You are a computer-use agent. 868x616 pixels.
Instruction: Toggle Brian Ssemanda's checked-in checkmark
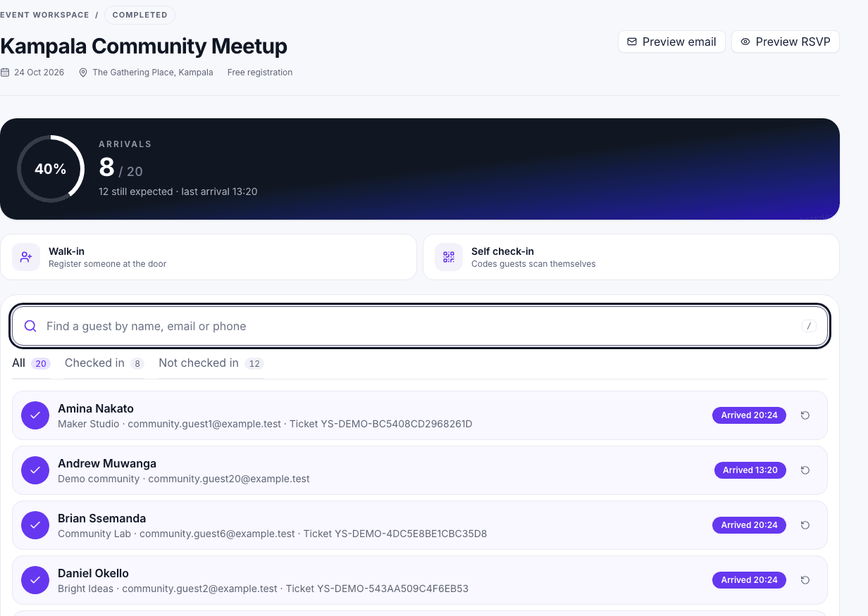(35, 525)
